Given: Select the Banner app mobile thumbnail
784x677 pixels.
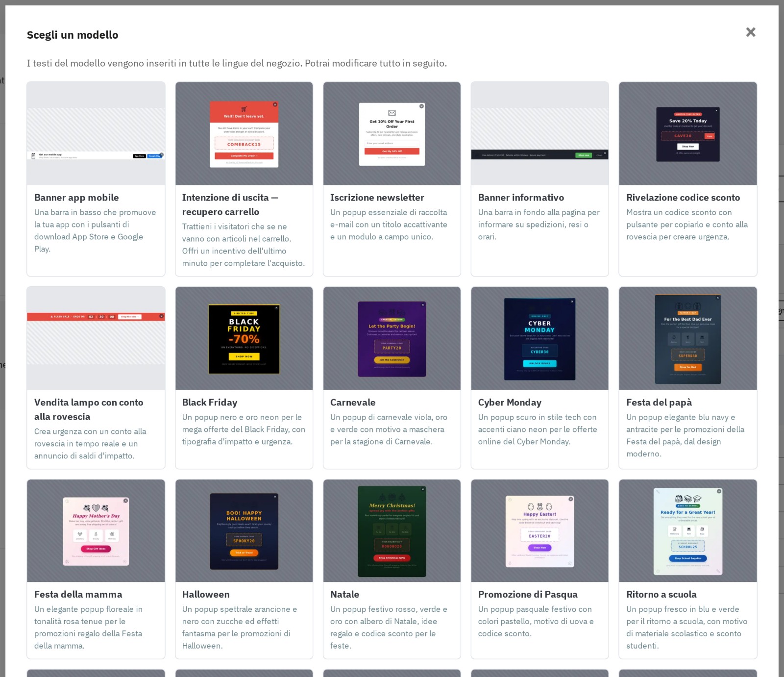Looking at the screenshot, I should point(96,133).
